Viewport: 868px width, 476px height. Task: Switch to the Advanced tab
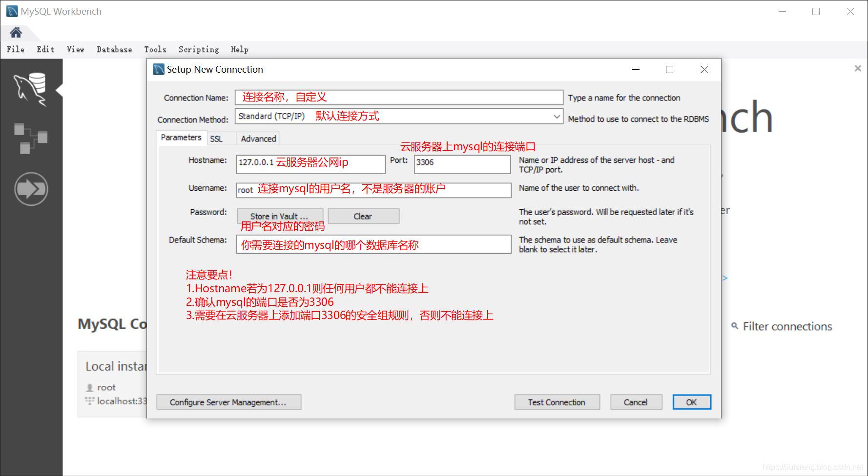click(259, 139)
